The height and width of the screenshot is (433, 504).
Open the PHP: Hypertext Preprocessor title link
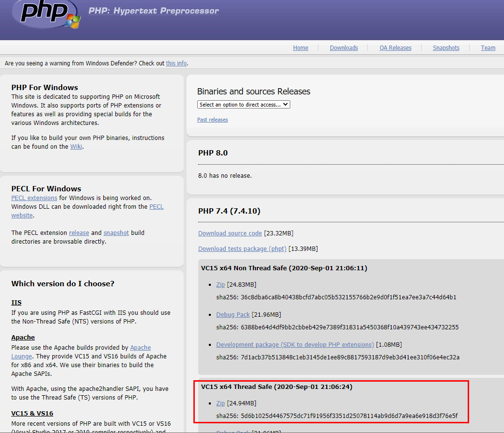click(x=154, y=11)
